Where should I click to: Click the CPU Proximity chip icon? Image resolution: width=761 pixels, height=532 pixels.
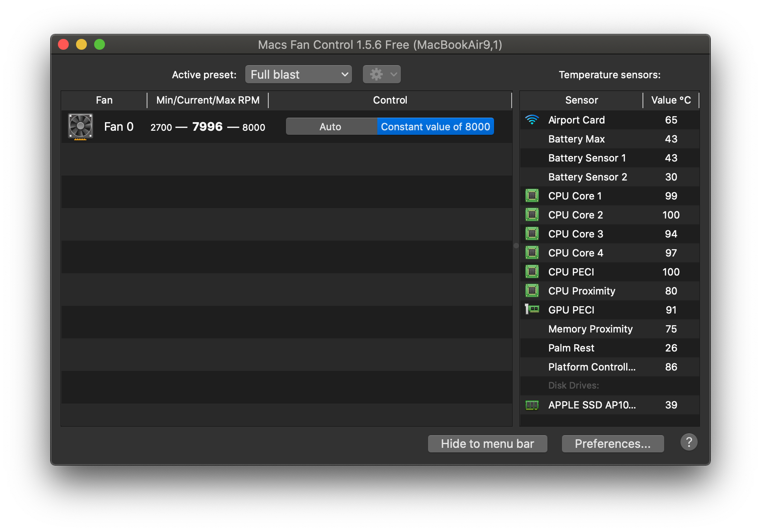[x=532, y=291]
